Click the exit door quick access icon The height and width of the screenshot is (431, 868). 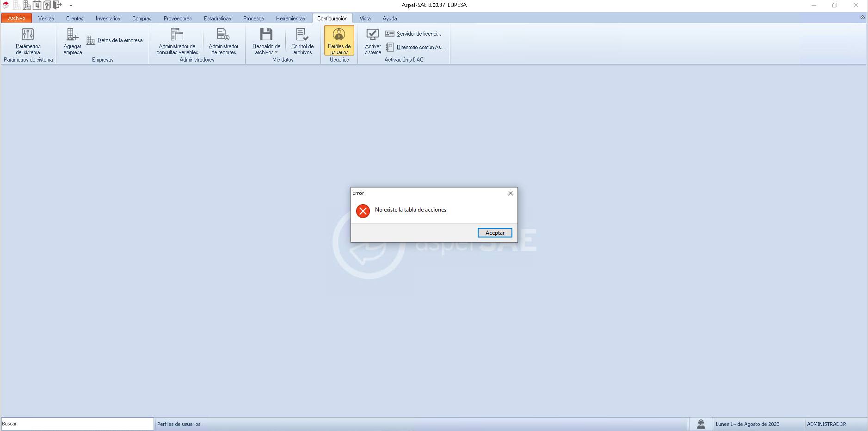[57, 5]
